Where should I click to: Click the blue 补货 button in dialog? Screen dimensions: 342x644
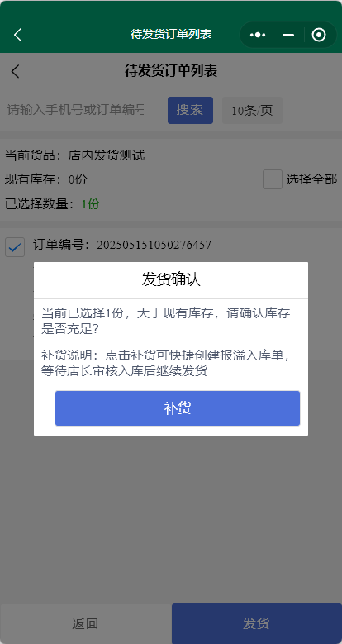tap(178, 408)
